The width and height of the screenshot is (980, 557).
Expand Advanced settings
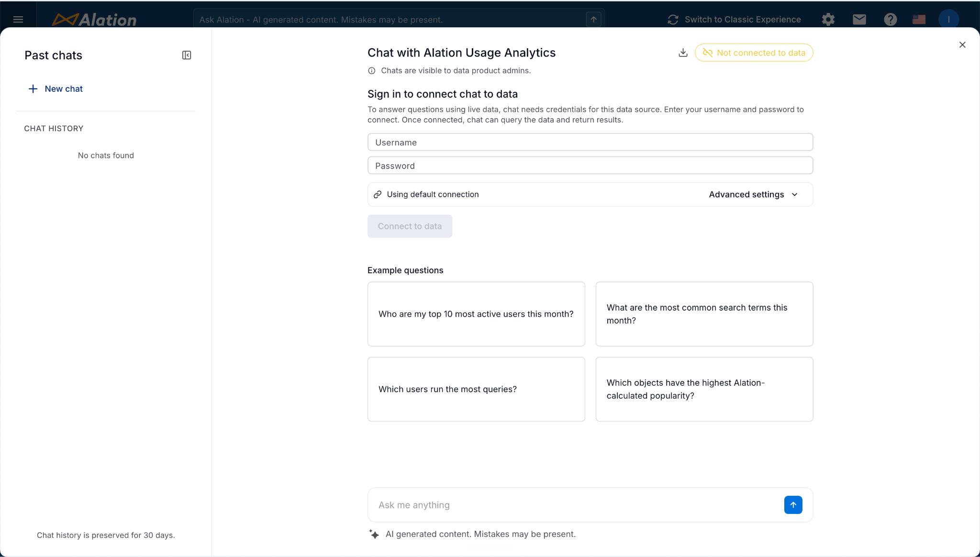[753, 194]
